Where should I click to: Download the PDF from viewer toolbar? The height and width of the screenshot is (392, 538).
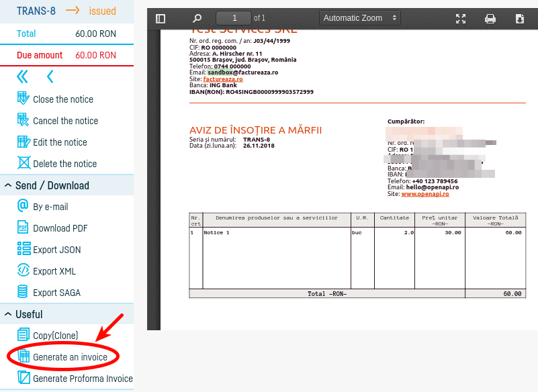click(520, 19)
